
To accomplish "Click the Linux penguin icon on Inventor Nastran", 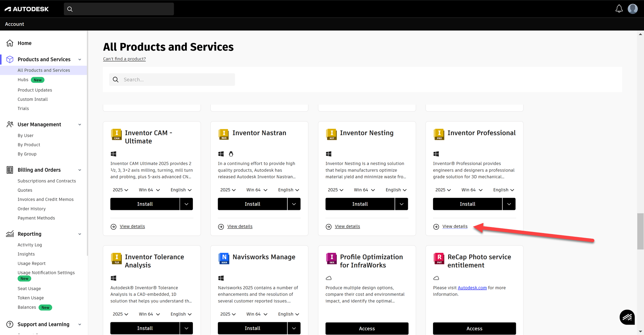I will pos(231,154).
